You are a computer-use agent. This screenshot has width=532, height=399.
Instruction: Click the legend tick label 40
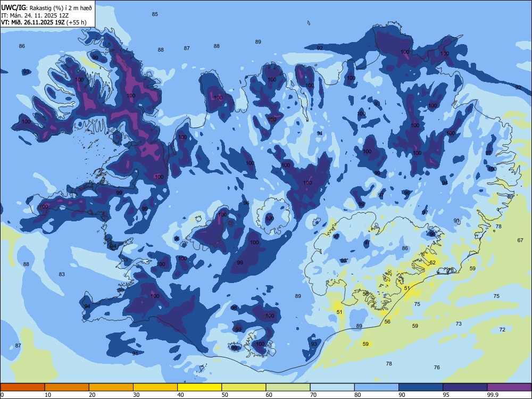[x=180, y=395]
